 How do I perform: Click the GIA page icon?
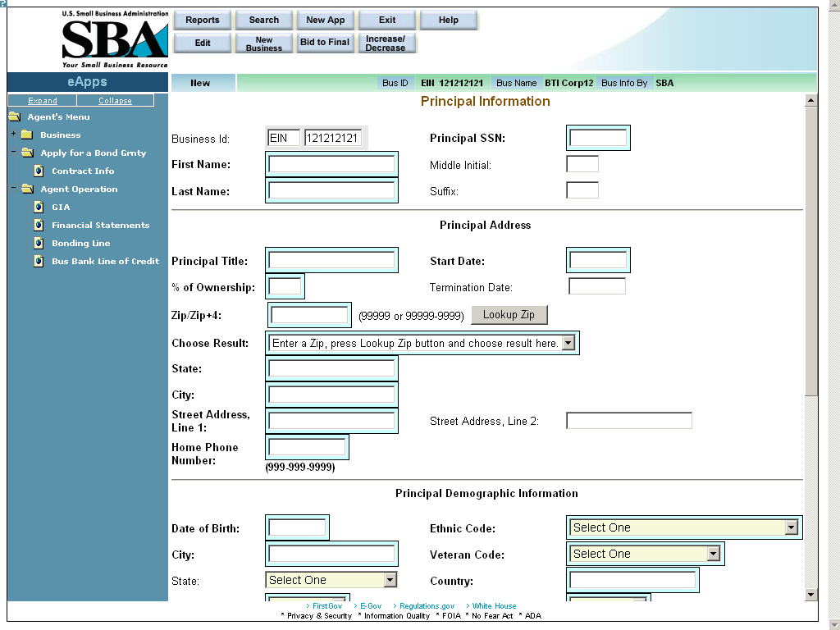click(x=39, y=207)
